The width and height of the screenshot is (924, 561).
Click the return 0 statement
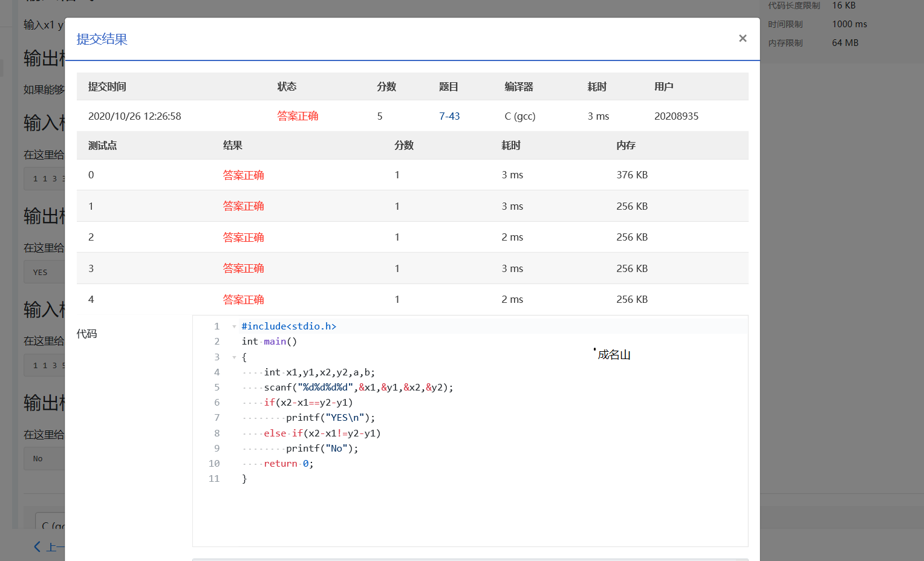pyautogui.click(x=288, y=464)
